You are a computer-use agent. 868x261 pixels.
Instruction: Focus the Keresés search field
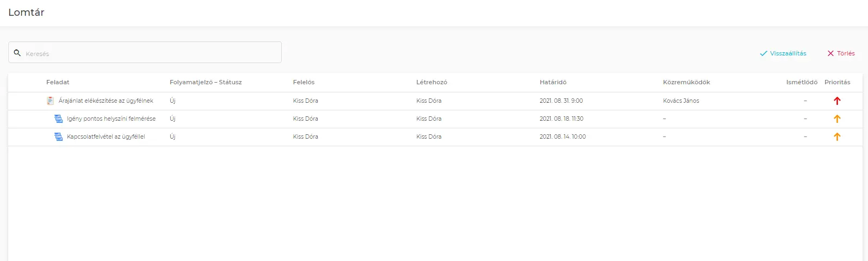pyautogui.click(x=150, y=53)
